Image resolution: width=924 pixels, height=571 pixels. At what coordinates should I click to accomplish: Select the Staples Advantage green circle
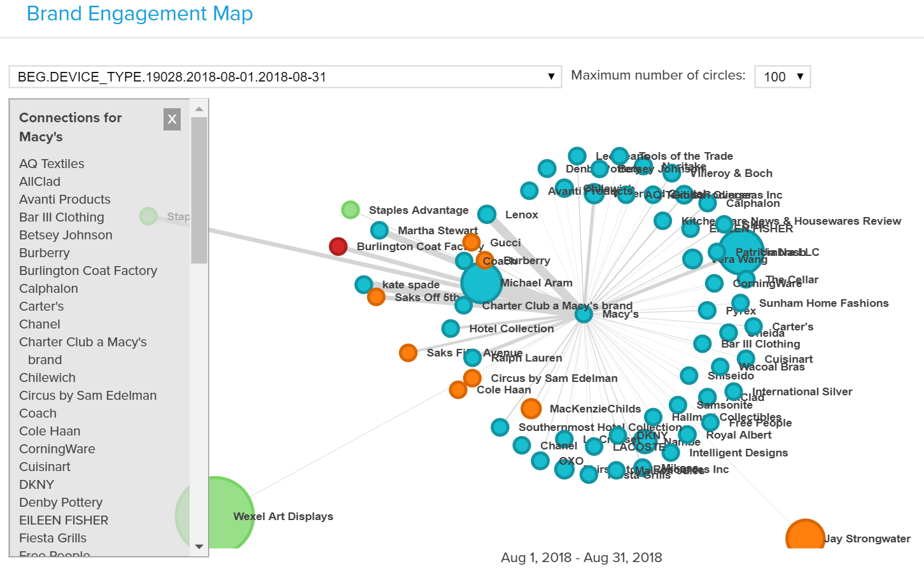[x=350, y=209]
